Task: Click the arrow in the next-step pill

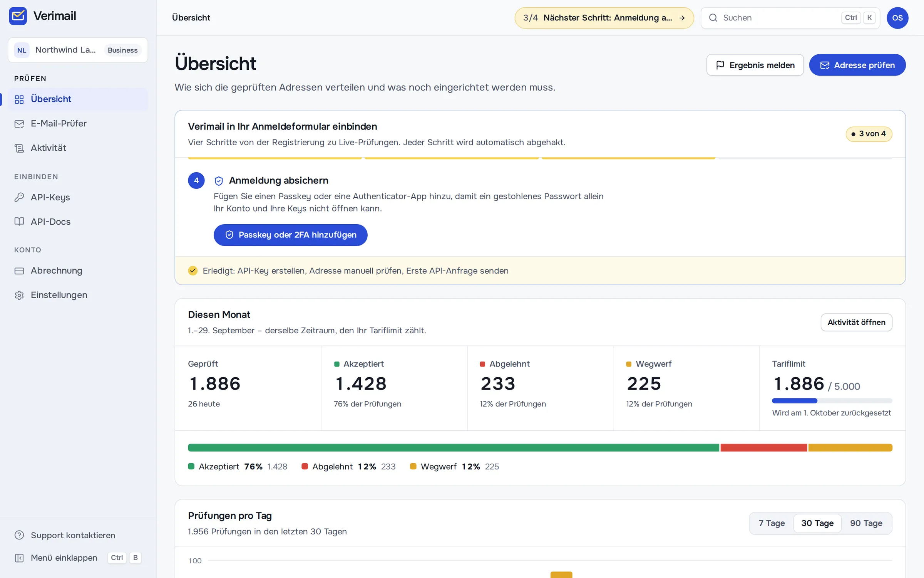Action: pos(682,18)
